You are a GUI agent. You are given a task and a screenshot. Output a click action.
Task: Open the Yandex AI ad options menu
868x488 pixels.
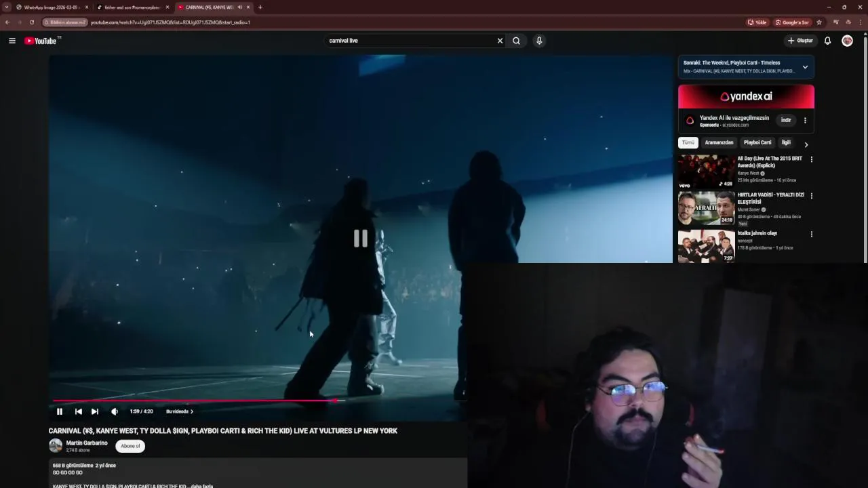coord(805,121)
